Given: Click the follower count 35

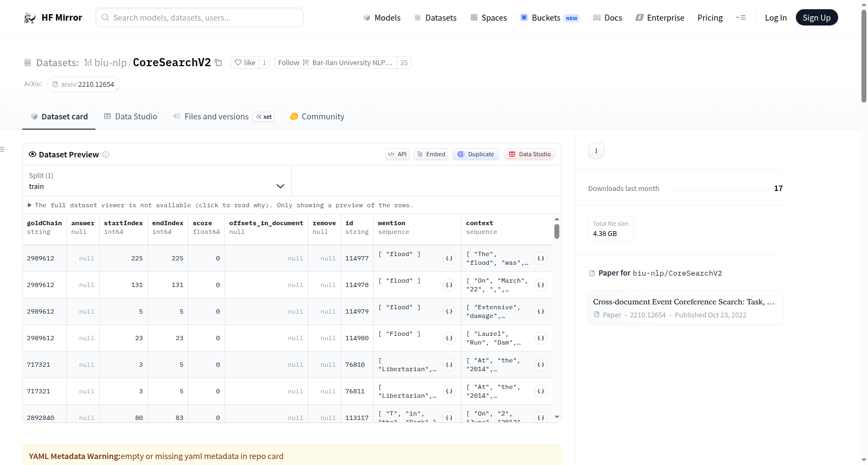Looking at the screenshot, I should 404,62.
